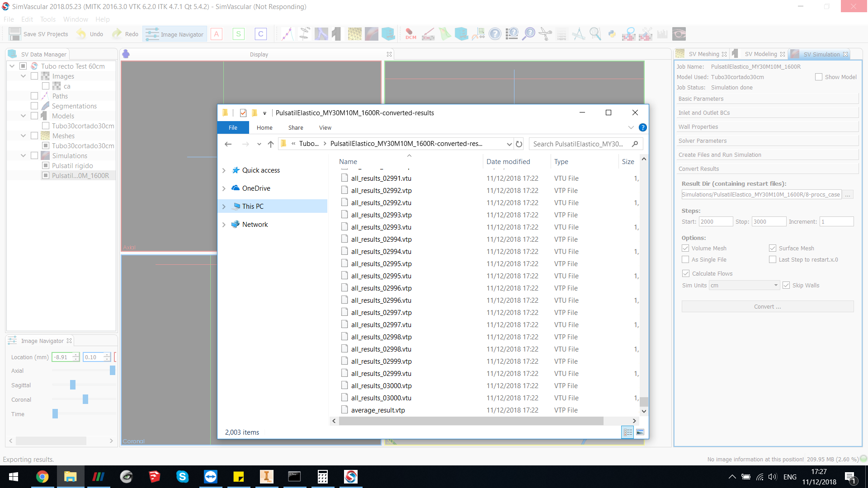868x488 pixels.
Task: Disable the Surface Mesh checkbox
Action: tap(773, 248)
